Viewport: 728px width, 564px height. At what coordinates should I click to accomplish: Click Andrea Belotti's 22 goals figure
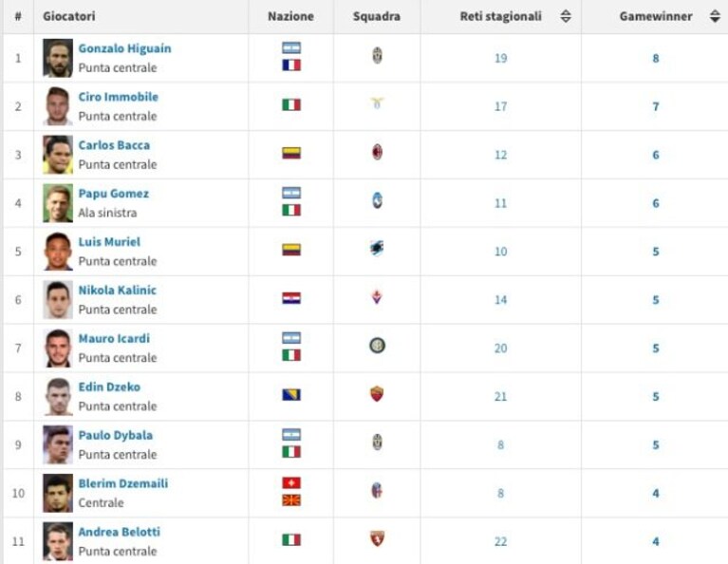pos(500,541)
